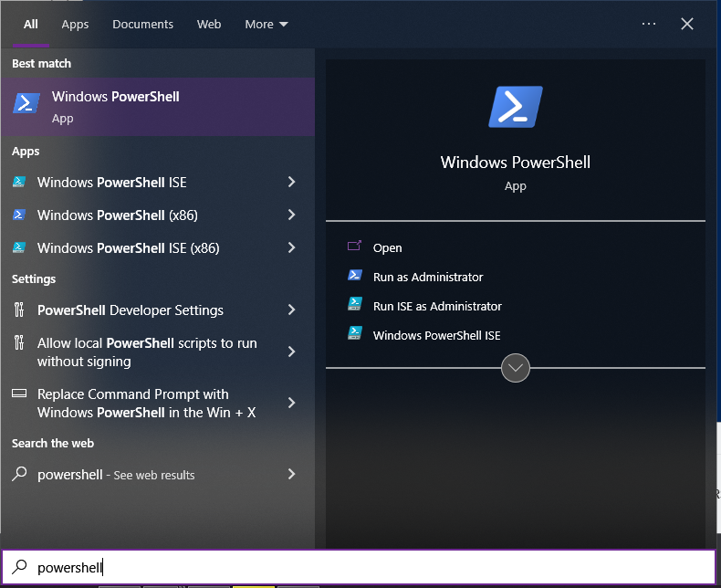Click the Open action window icon

pyautogui.click(x=354, y=247)
